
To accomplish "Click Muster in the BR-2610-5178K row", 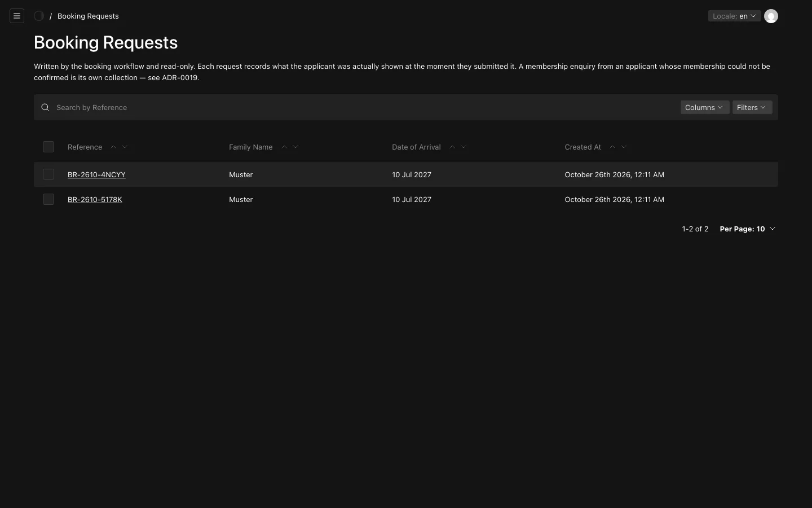I will click(241, 199).
